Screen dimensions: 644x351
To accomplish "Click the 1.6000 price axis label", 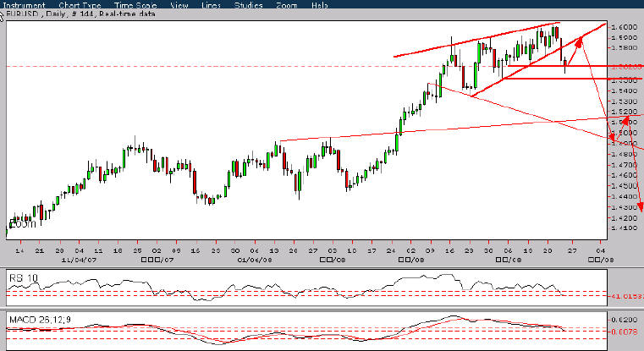I will click(625, 27).
